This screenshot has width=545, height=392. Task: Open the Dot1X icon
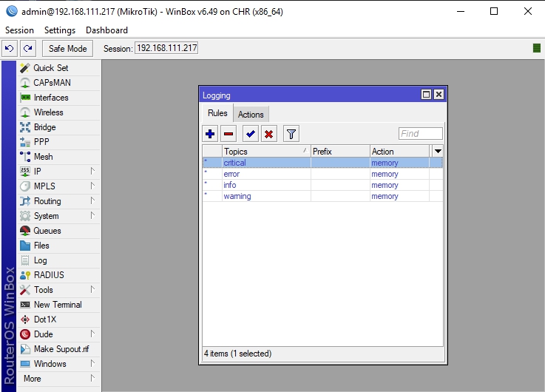25,320
